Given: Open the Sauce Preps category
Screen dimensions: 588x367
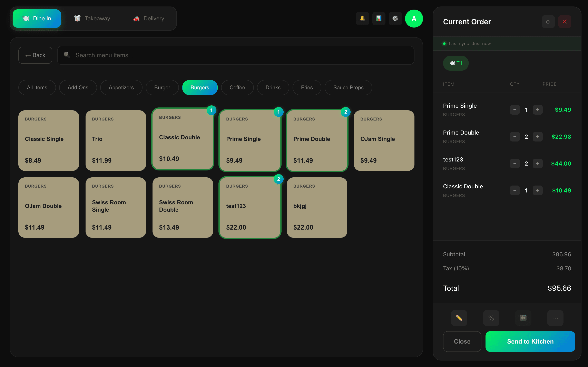Looking at the screenshot, I should click(348, 87).
